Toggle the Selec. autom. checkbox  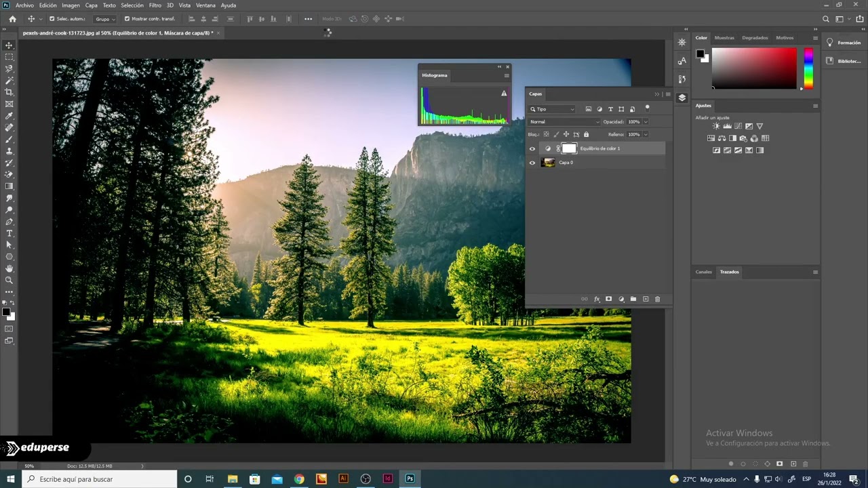coord(52,19)
